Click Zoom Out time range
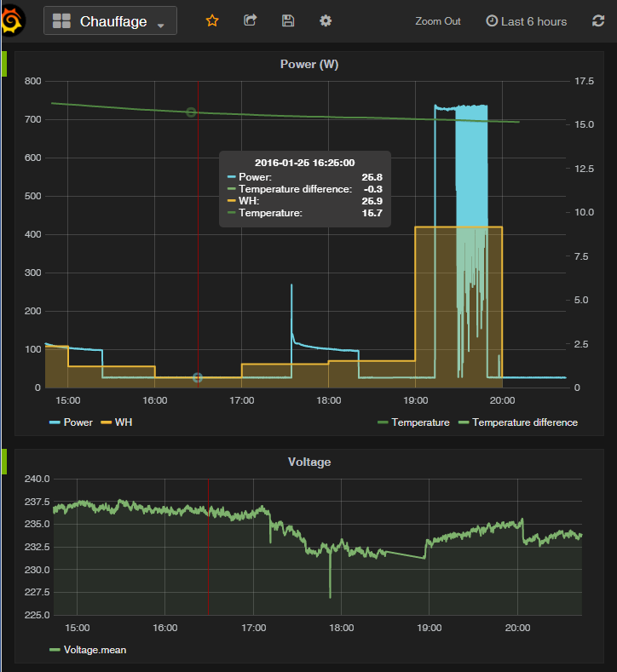617x672 pixels. tap(437, 21)
